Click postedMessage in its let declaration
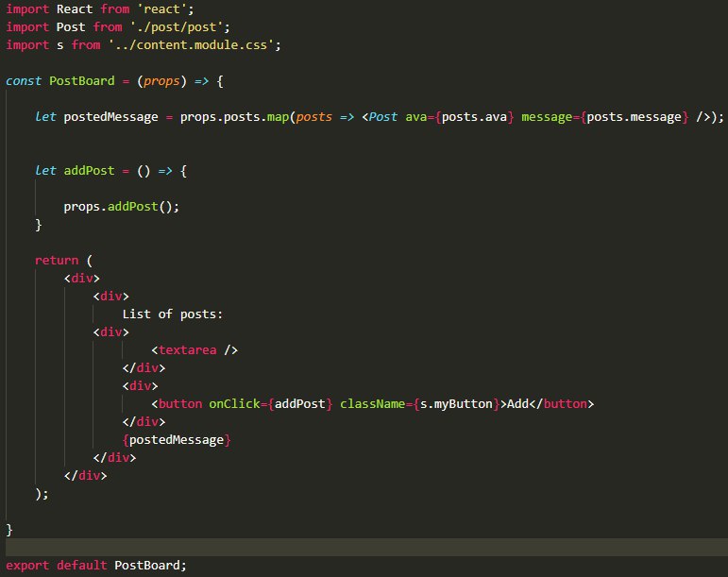Image resolution: width=728 pixels, height=577 pixels. pyautogui.click(x=111, y=117)
